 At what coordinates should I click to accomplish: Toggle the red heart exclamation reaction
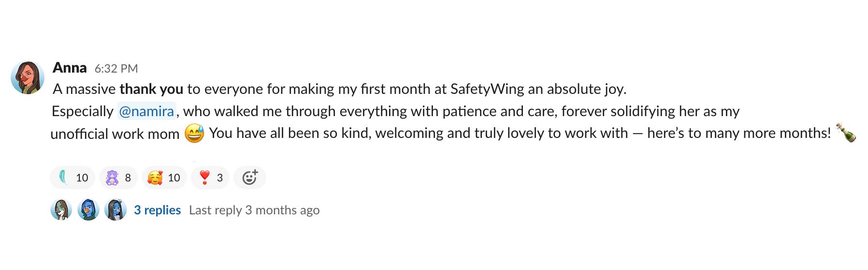(210, 178)
